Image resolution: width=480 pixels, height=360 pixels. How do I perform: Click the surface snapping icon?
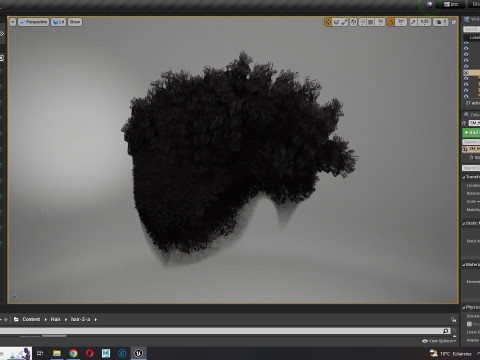click(x=362, y=22)
